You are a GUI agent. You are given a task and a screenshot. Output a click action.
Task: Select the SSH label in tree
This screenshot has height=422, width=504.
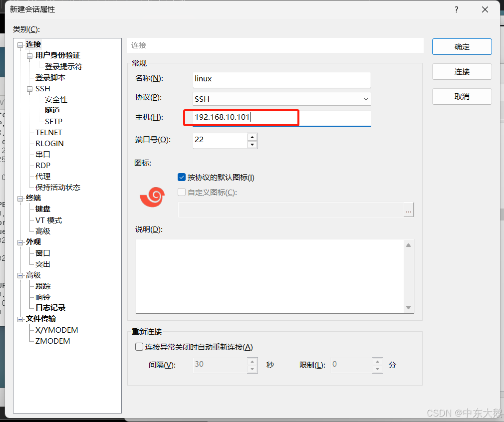click(x=43, y=89)
